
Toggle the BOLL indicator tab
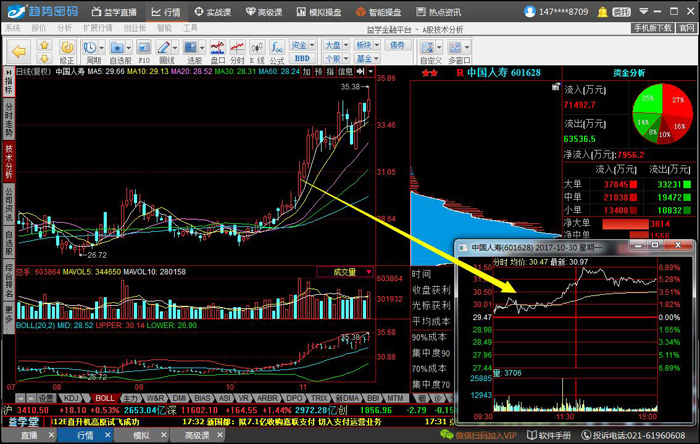point(102,397)
